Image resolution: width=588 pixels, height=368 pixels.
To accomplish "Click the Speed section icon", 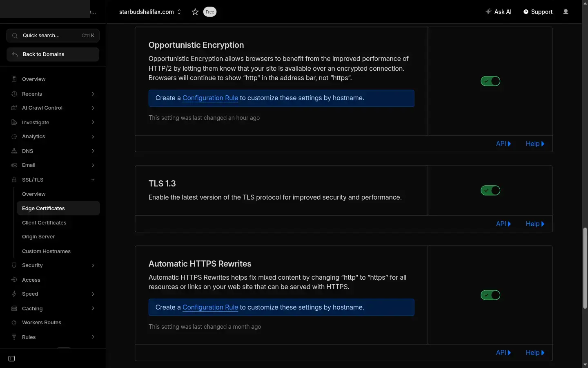I will (x=14, y=294).
